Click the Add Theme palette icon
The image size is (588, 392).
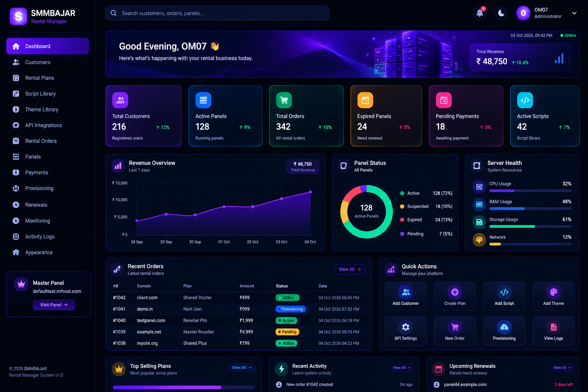[x=554, y=292]
